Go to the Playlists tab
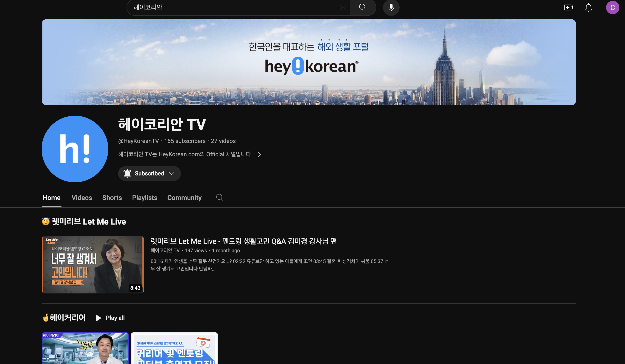The image size is (625, 364). pos(145,198)
